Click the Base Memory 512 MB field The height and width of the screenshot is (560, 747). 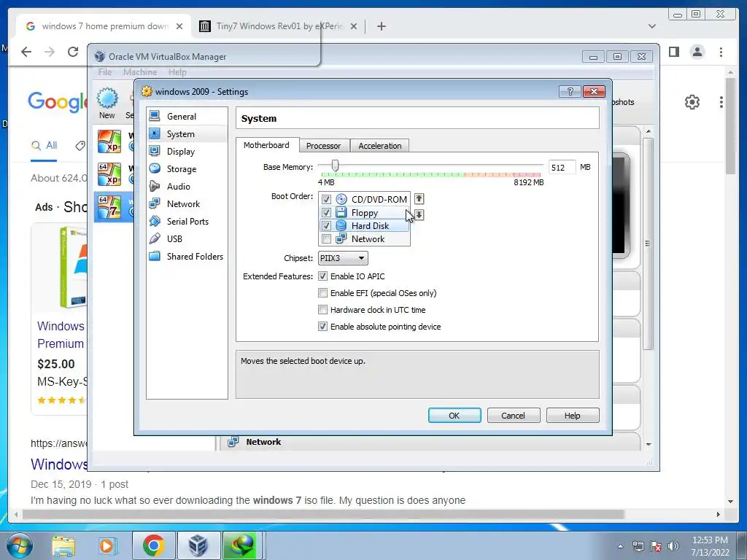coord(562,167)
